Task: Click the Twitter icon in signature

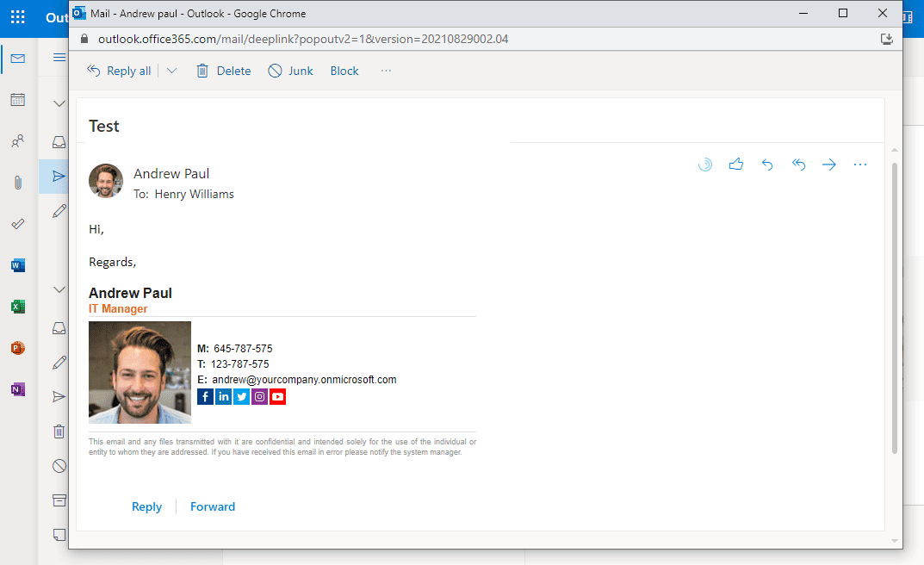Action: point(241,396)
